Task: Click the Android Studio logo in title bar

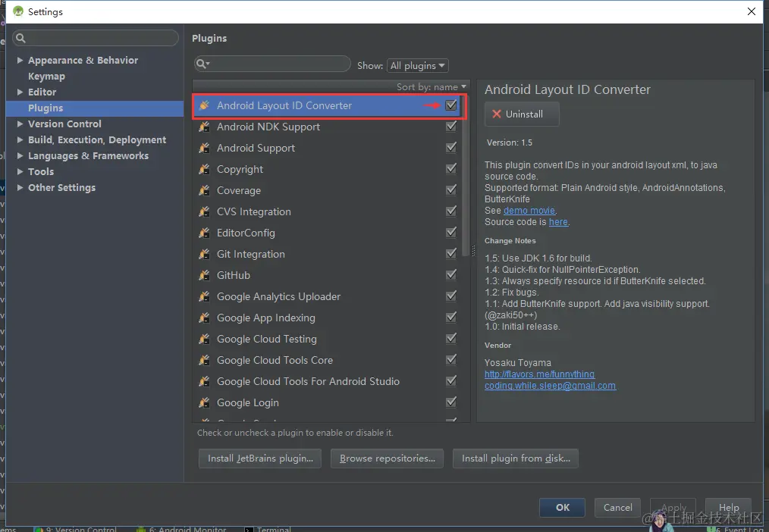Action: 18,11
